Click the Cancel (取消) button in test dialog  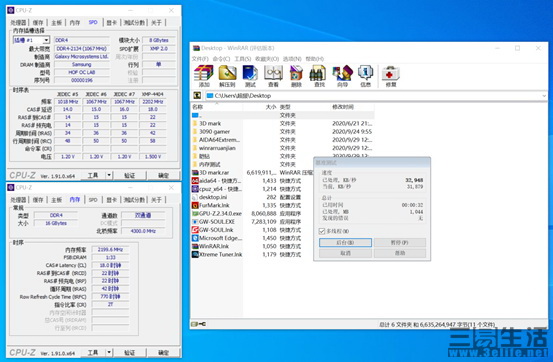[x=345, y=253]
